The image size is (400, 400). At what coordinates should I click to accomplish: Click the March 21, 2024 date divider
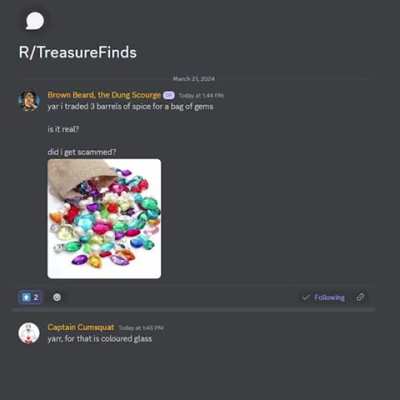click(x=194, y=79)
